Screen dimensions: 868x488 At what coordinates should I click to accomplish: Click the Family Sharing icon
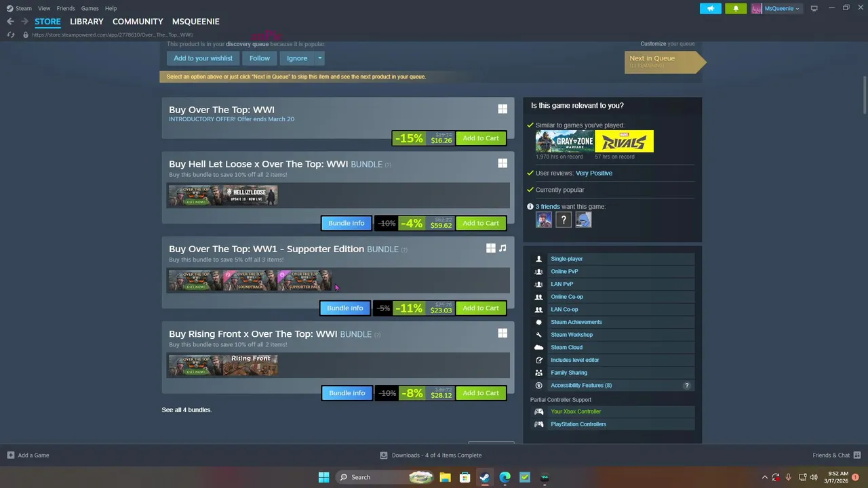[x=538, y=373]
